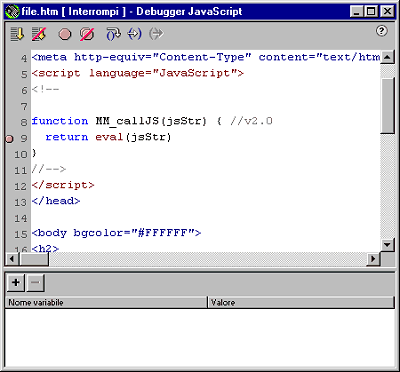The width and height of the screenshot is (400, 372).
Task: Click the Step Over icon
Action: pyautogui.click(x=113, y=34)
